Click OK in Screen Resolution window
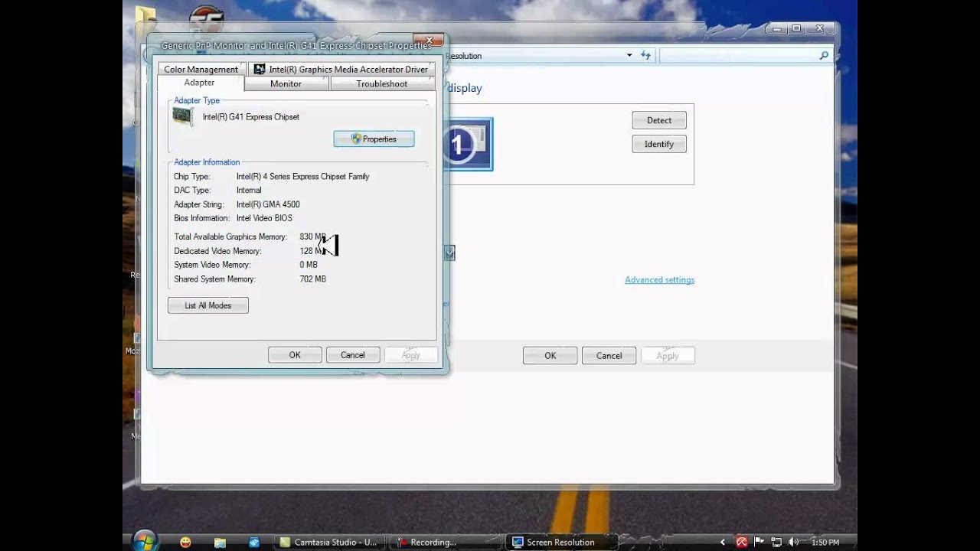Viewport: 980px width, 551px height. (x=550, y=355)
